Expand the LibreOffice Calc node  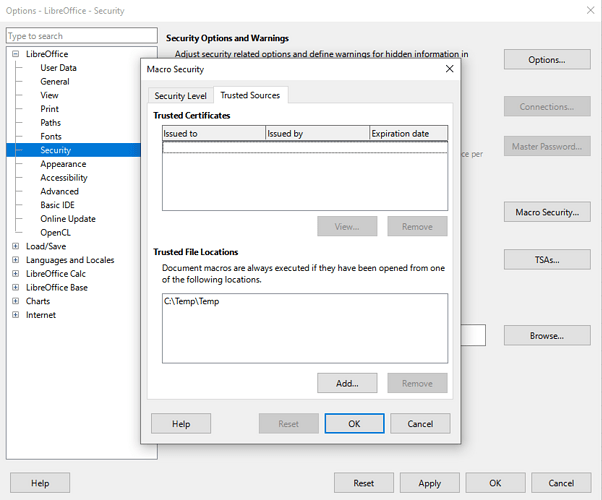15,274
